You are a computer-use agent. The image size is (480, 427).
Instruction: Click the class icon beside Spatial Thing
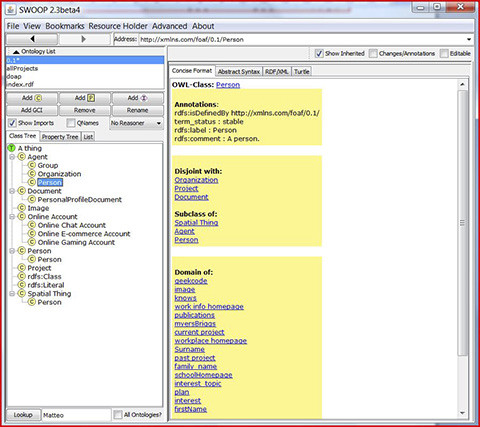[22, 293]
